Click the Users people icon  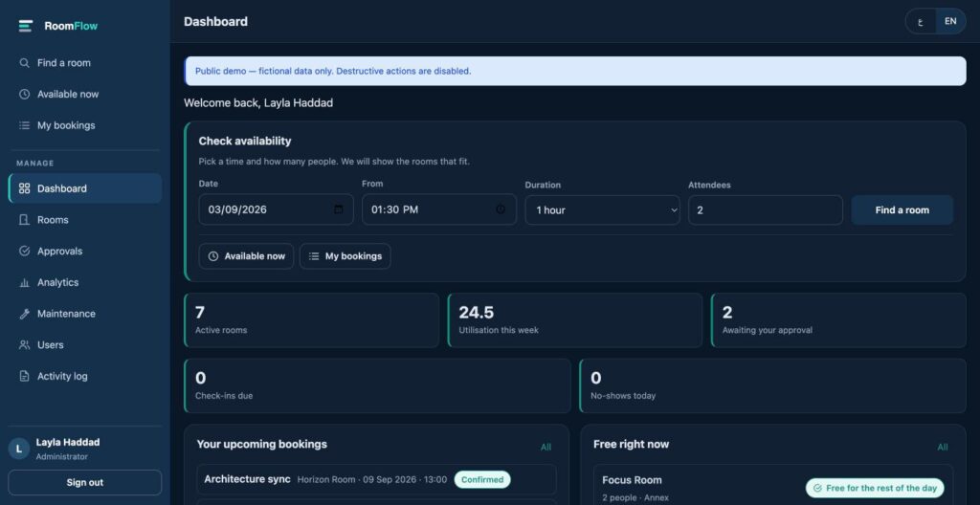24,345
